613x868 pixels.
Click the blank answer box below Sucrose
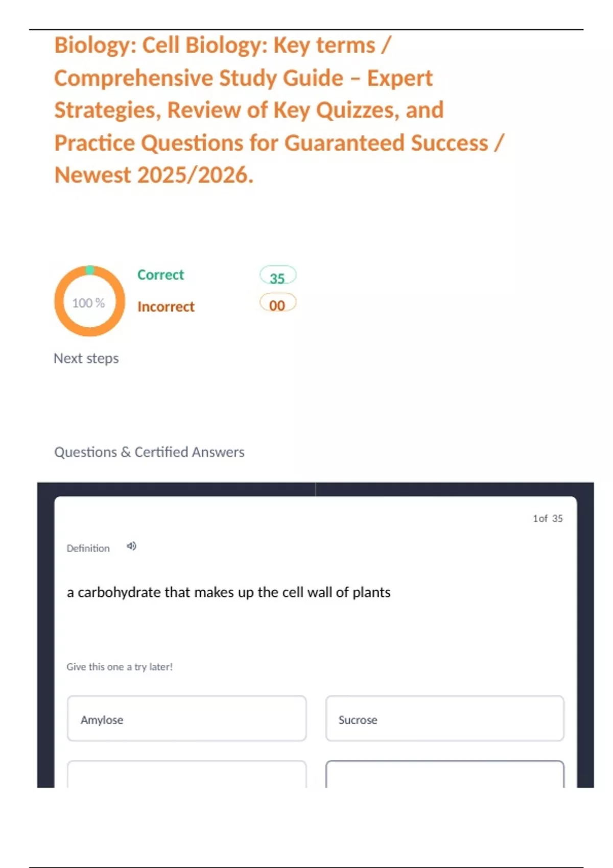tap(444, 775)
